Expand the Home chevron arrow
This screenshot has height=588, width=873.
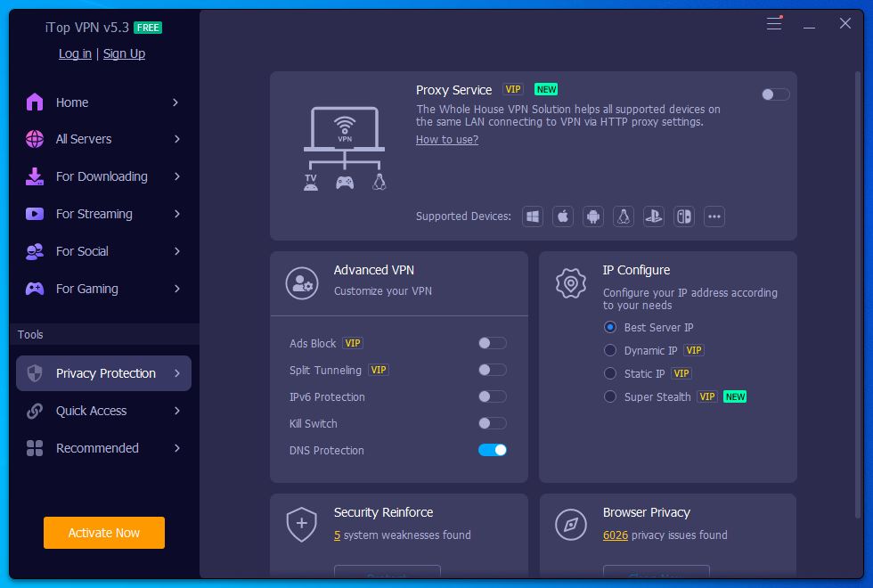[x=175, y=102]
